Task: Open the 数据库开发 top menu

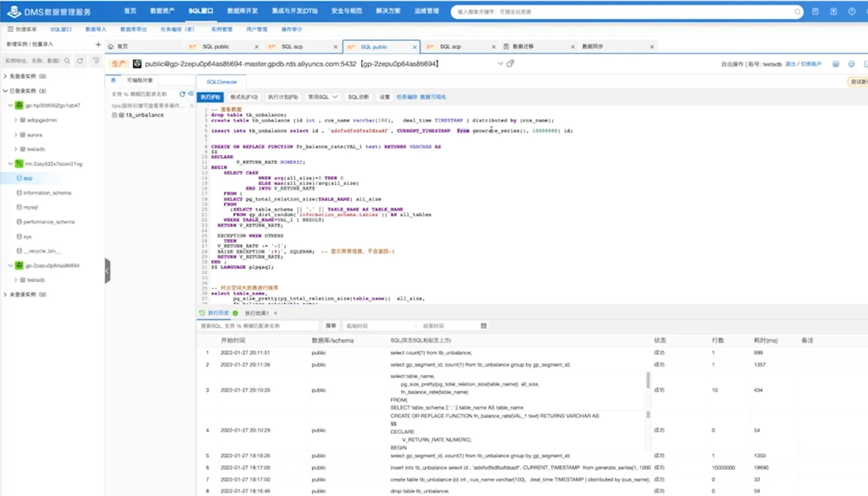Action: pyautogui.click(x=242, y=11)
